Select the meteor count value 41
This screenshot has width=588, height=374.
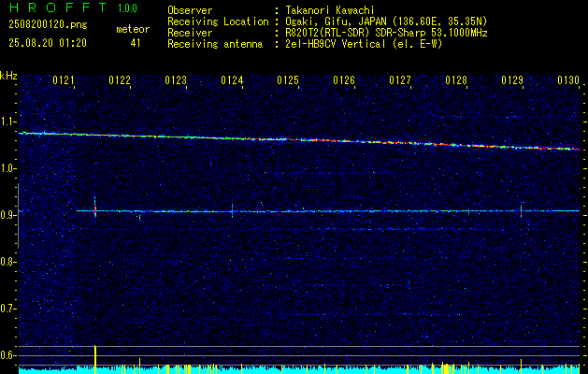coord(136,43)
